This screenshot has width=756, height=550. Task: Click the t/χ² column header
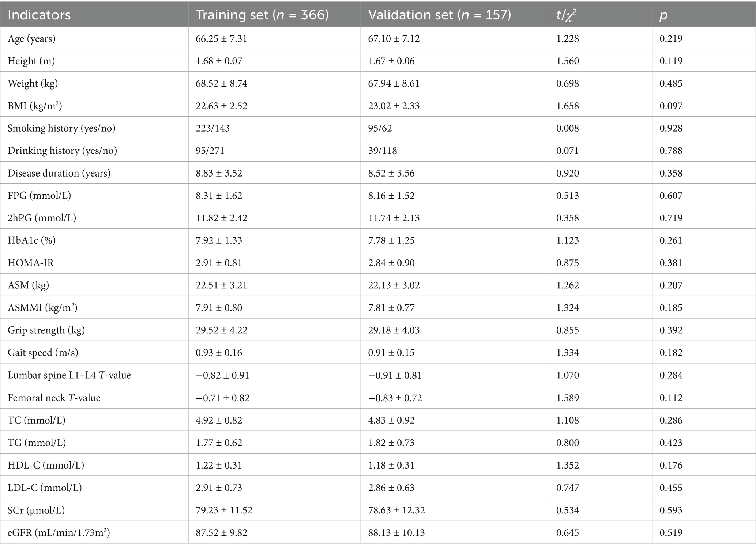click(x=567, y=15)
